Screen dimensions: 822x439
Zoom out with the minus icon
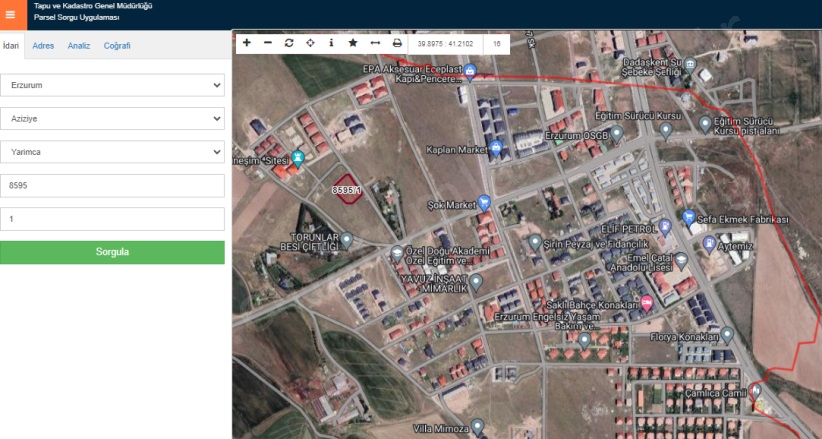coord(267,44)
